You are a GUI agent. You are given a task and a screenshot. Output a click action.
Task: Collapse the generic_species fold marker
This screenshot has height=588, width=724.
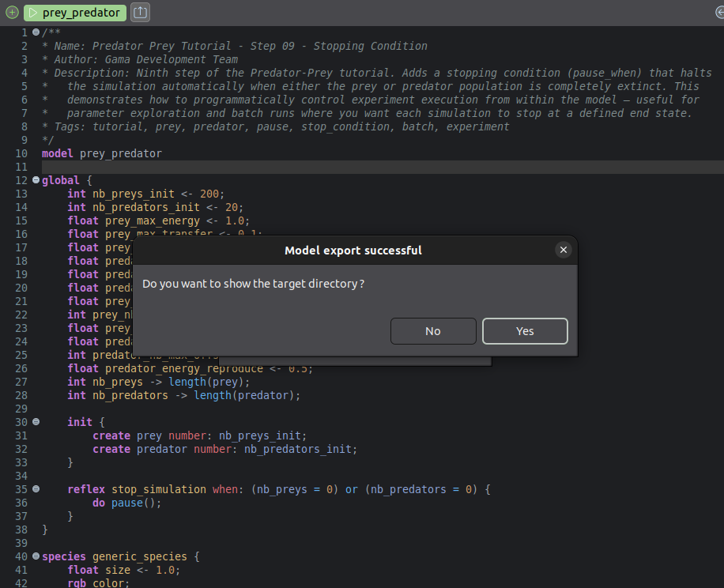[x=36, y=556]
